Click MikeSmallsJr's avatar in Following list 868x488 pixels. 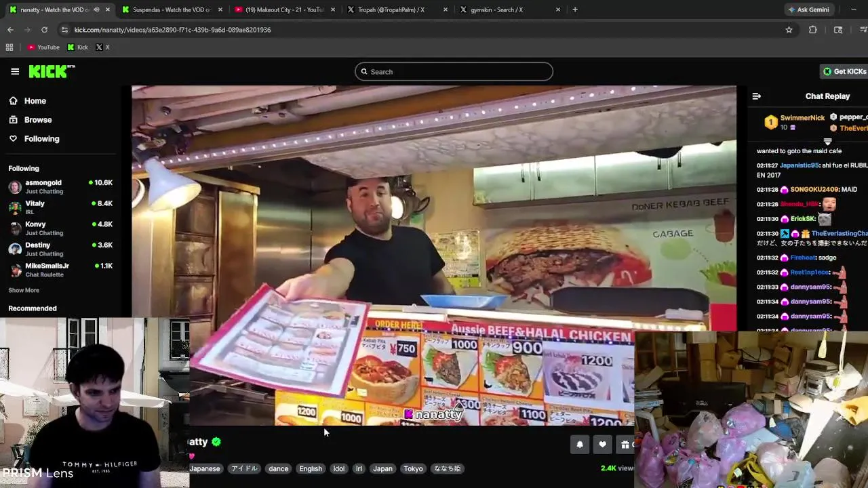[15, 270]
